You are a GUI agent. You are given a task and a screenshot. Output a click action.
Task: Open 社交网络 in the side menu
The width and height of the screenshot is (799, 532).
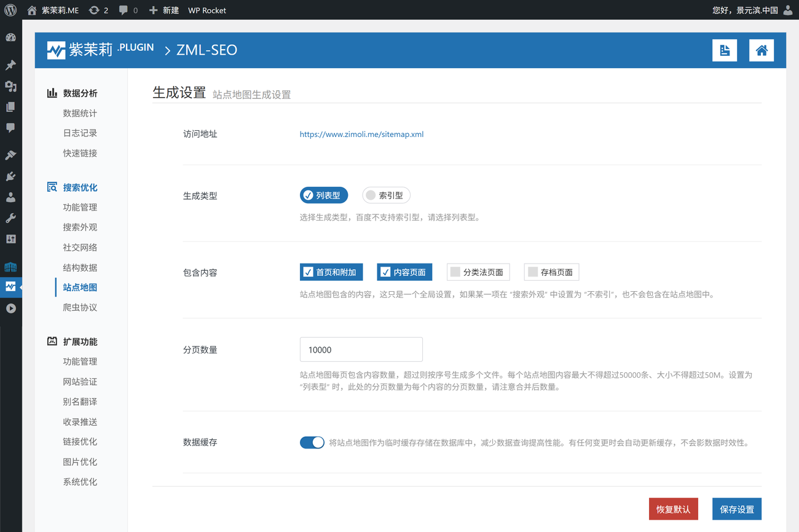(80, 247)
